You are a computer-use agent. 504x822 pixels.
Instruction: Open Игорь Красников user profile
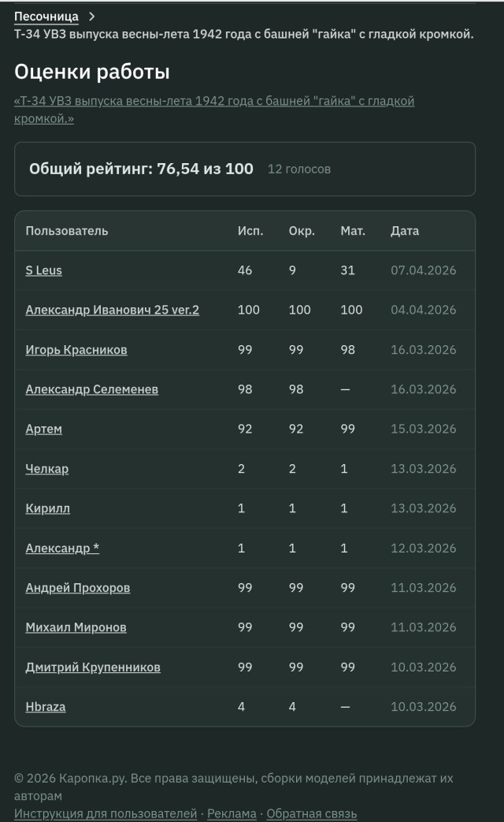point(76,350)
